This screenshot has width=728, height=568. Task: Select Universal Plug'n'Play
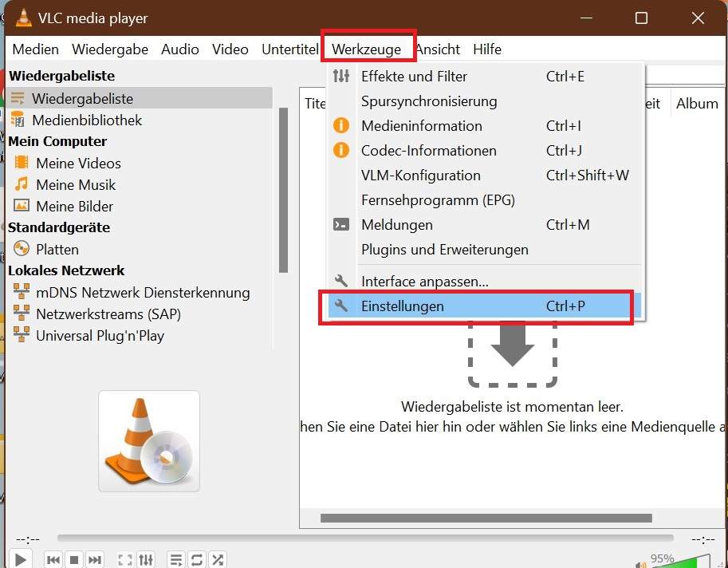[x=100, y=336]
